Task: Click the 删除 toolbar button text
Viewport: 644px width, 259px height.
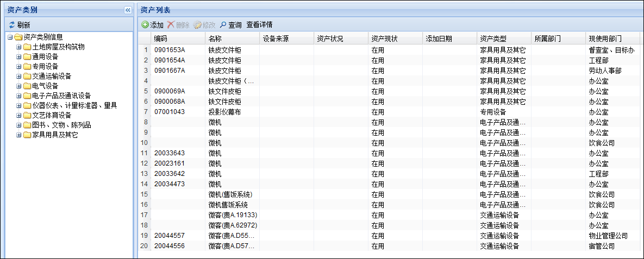Action: tap(183, 25)
